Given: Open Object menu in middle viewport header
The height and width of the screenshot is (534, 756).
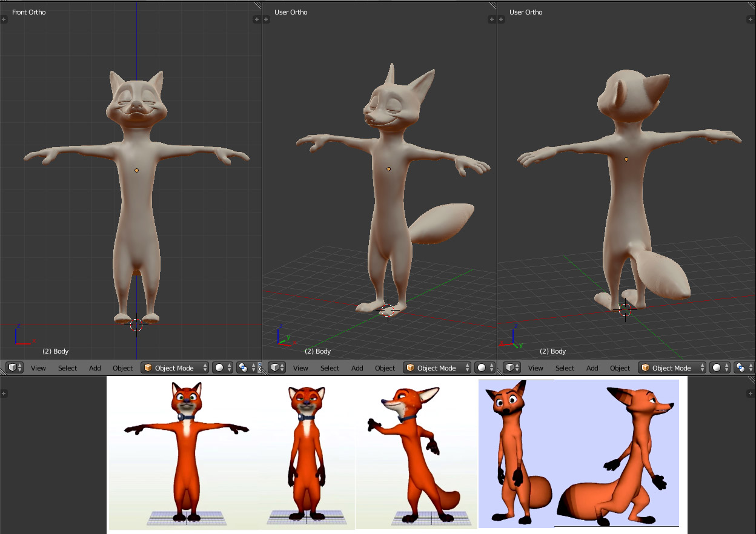Looking at the screenshot, I should [x=385, y=368].
